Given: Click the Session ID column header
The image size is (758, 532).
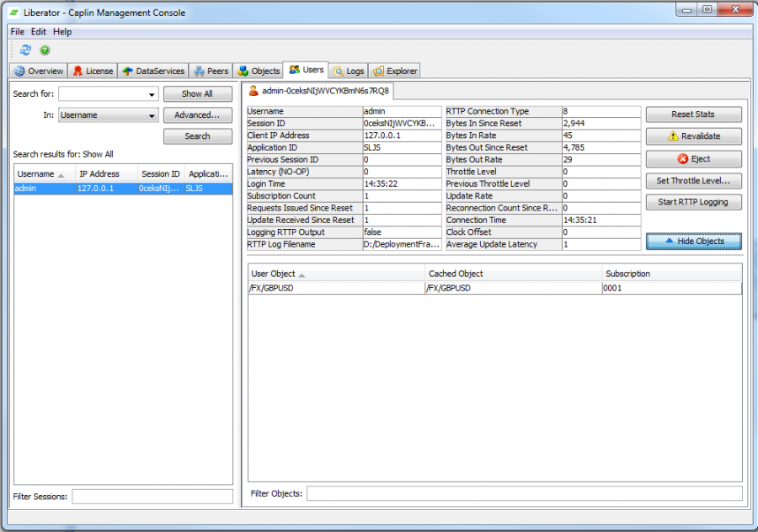Looking at the screenshot, I should click(x=161, y=174).
